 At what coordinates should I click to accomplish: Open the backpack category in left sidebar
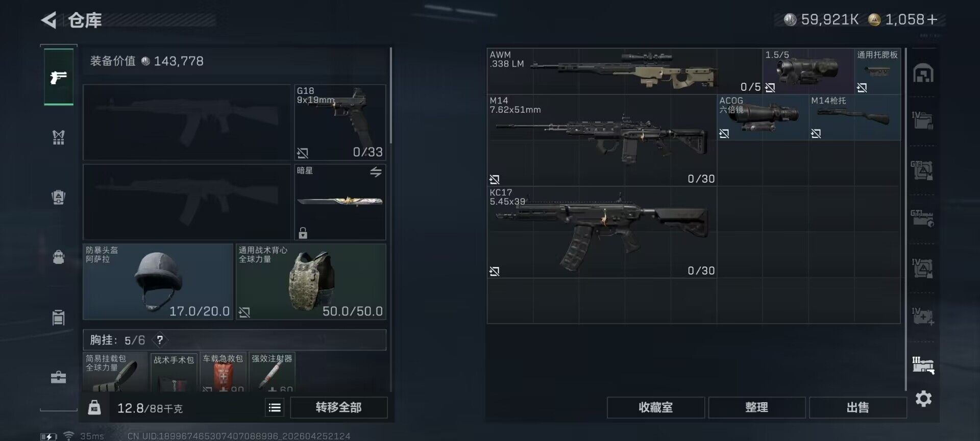click(x=59, y=257)
